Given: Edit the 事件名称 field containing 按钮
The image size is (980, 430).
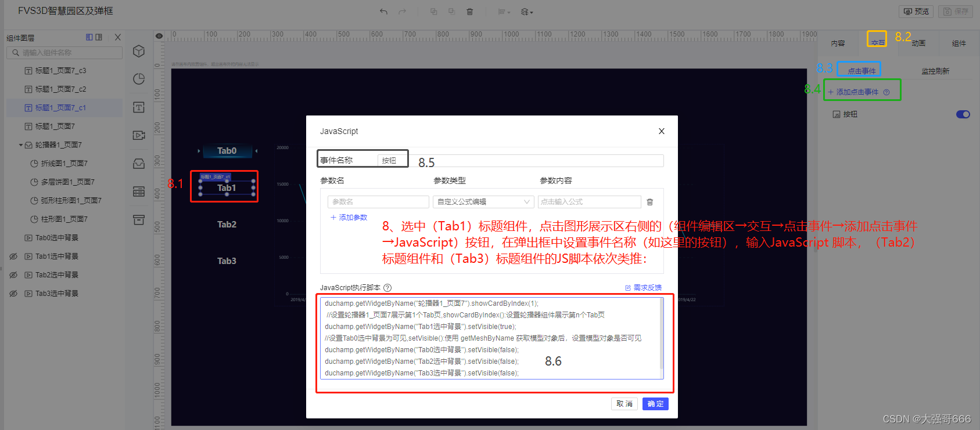Looking at the screenshot, I should pyautogui.click(x=520, y=161).
